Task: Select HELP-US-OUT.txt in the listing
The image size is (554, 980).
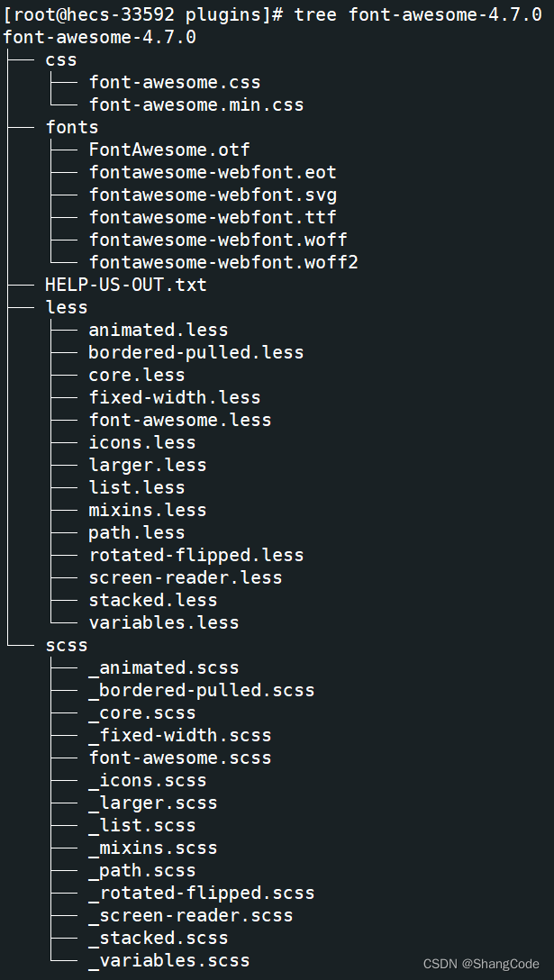Action: pos(125,285)
